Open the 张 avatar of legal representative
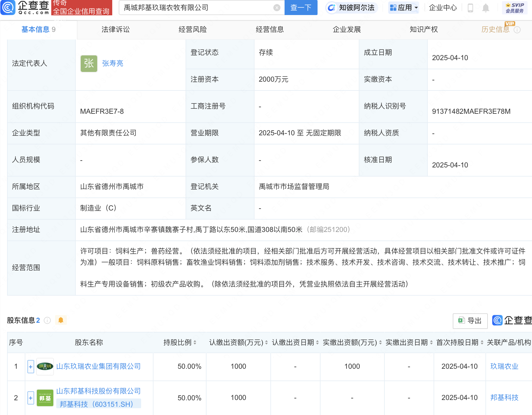 89,63
